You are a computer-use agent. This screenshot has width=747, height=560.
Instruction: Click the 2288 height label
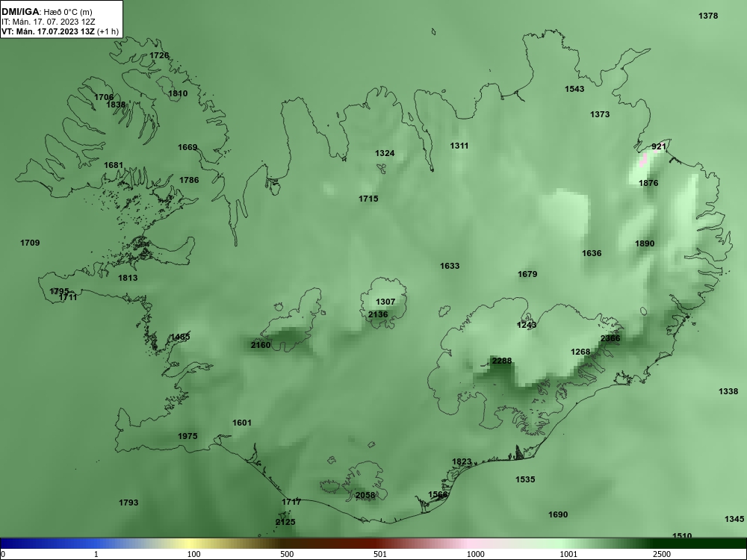coord(502,361)
